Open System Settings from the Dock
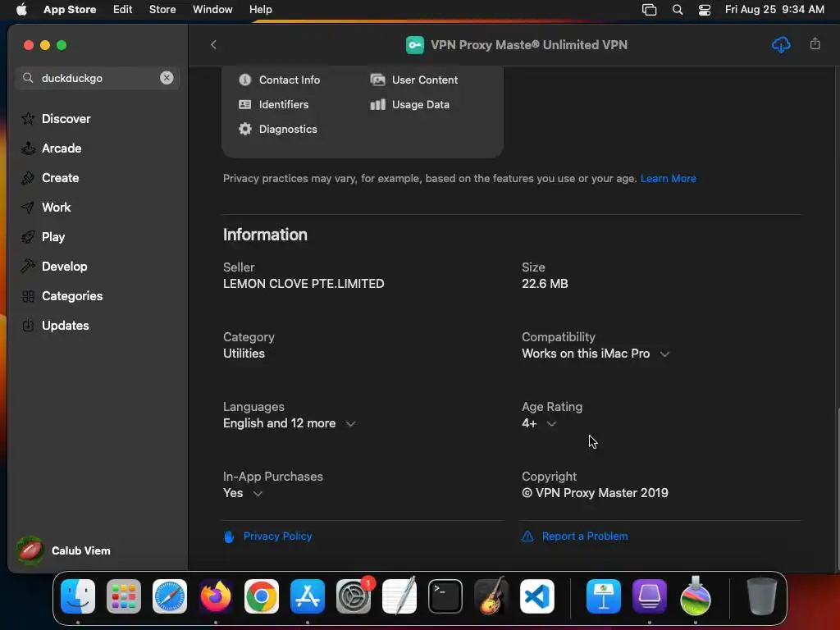840x630 pixels. pos(354,596)
